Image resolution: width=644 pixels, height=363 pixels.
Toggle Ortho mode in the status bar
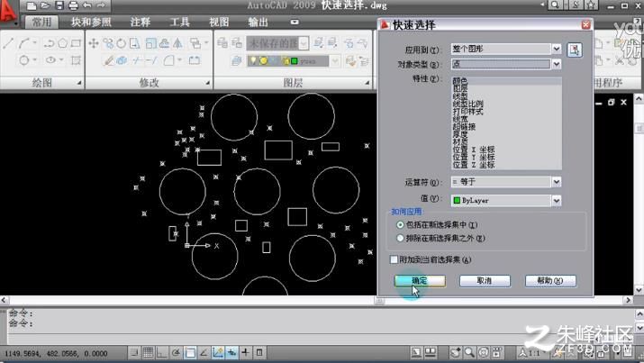162,352
